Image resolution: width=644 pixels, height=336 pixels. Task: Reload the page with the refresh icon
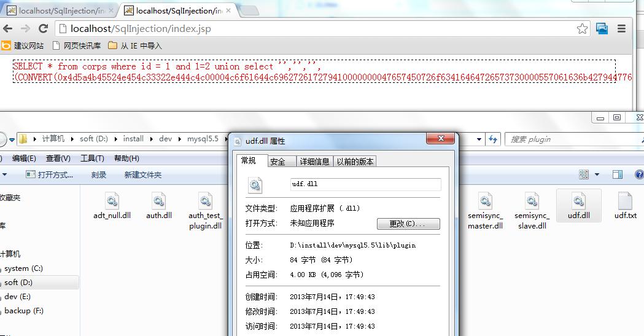[x=43, y=28]
